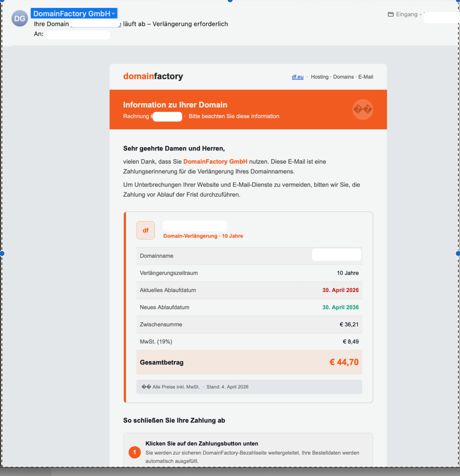Click the circular emblem in the orange banner
The height and width of the screenshot is (476, 460).
coord(363,109)
